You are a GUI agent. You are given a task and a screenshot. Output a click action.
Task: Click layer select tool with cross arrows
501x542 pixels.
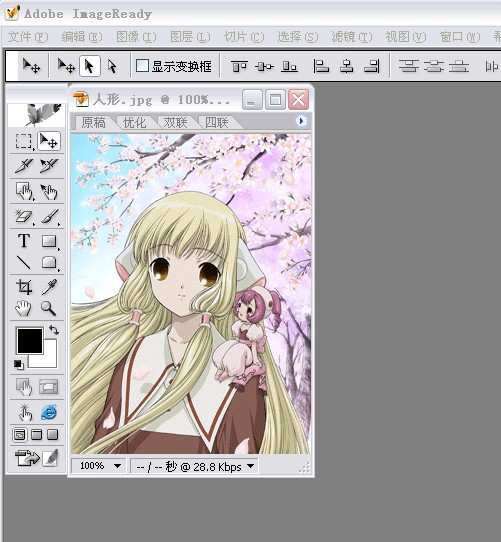click(x=66, y=66)
